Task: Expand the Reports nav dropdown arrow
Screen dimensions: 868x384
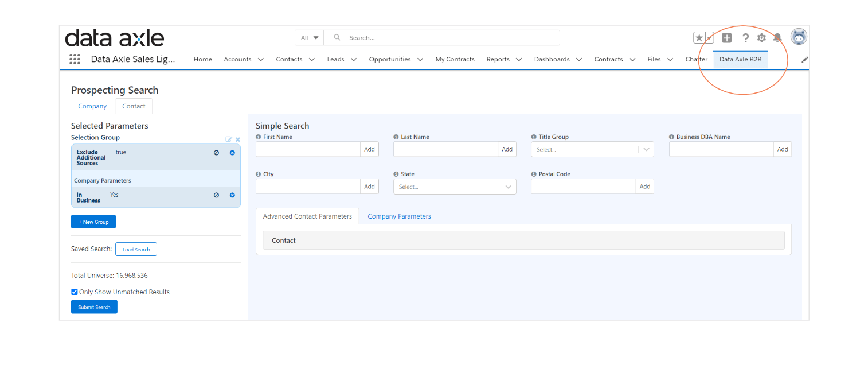Action: click(x=519, y=59)
